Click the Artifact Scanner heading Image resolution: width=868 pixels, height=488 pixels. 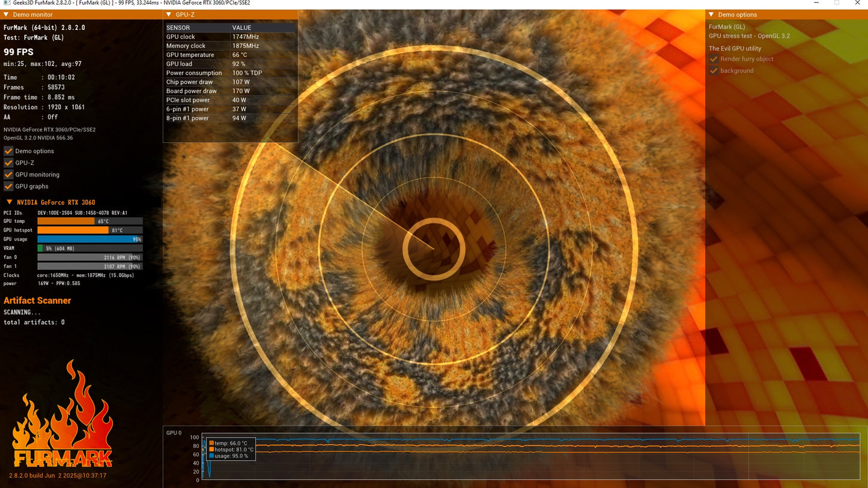[x=37, y=301]
